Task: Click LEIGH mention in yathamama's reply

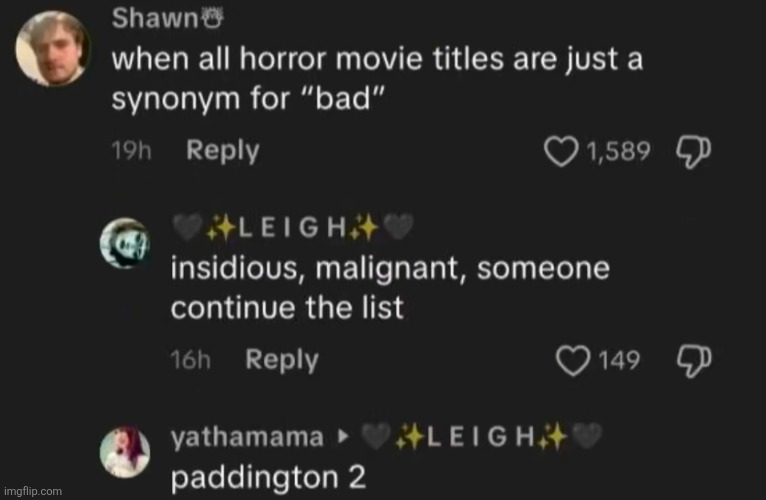Action: (481, 436)
